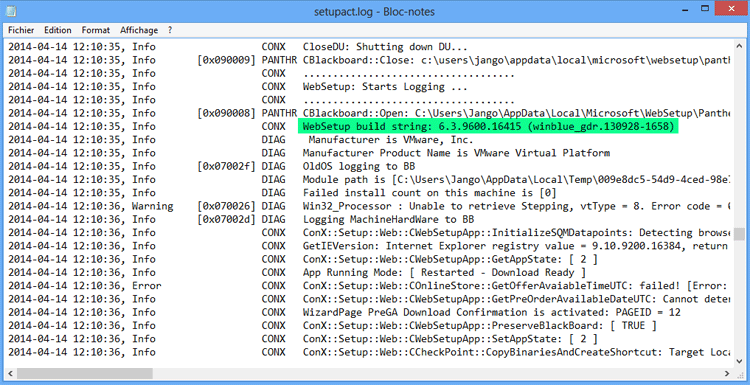Click the '[0x07002d]' code
The height and width of the screenshot is (385, 750).
[226, 220]
